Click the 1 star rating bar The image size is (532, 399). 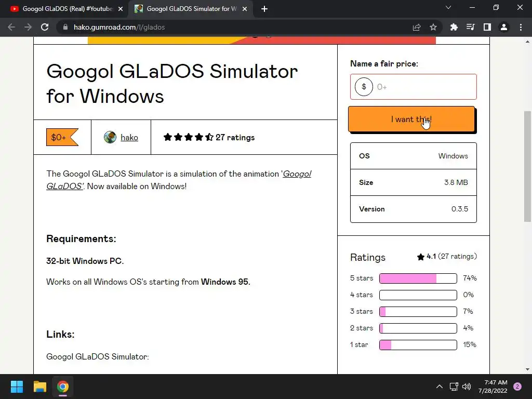click(x=418, y=345)
